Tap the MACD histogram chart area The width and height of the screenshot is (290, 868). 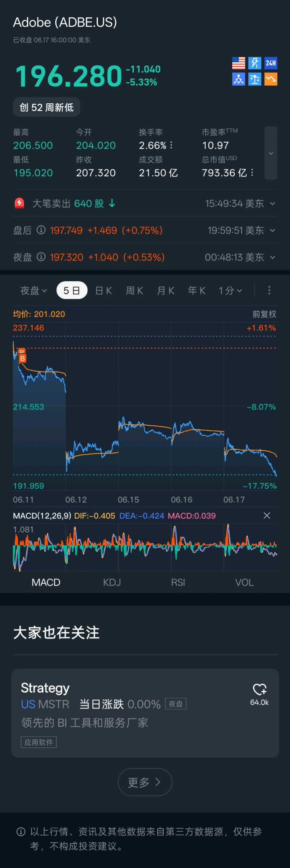coord(145,548)
